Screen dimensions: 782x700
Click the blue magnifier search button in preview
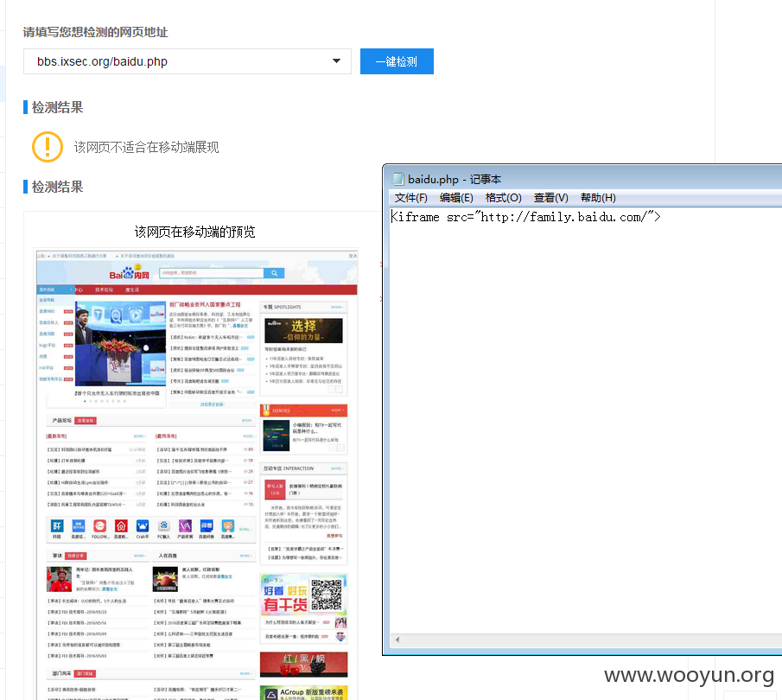274,273
